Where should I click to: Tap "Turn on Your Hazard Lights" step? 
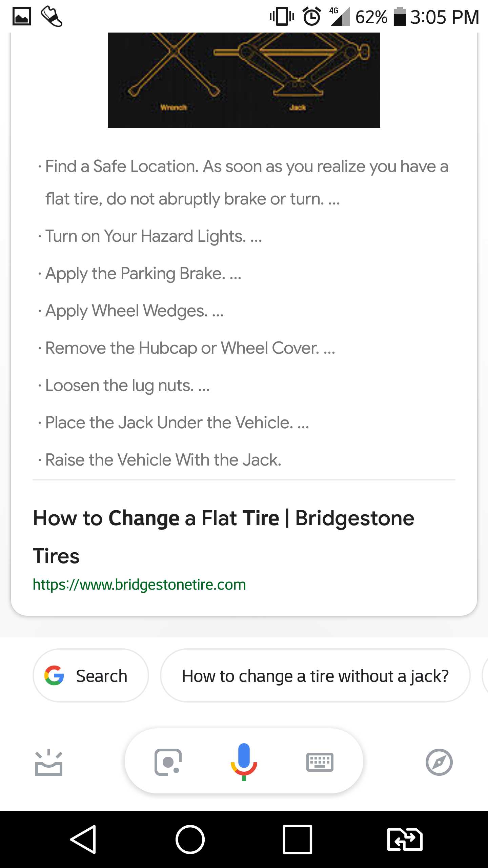click(154, 236)
